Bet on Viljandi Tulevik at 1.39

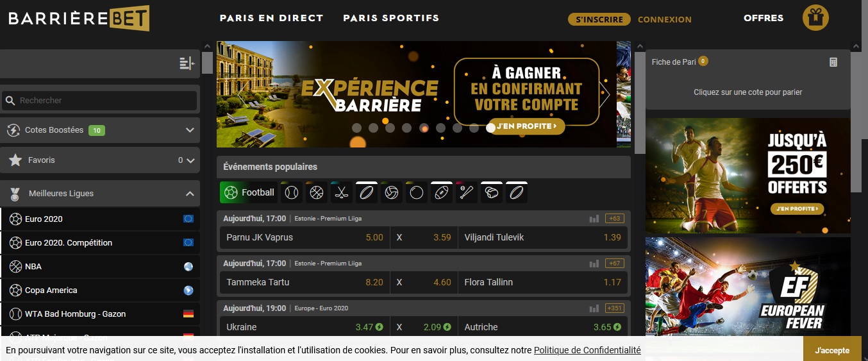pyautogui.click(x=543, y=237)
